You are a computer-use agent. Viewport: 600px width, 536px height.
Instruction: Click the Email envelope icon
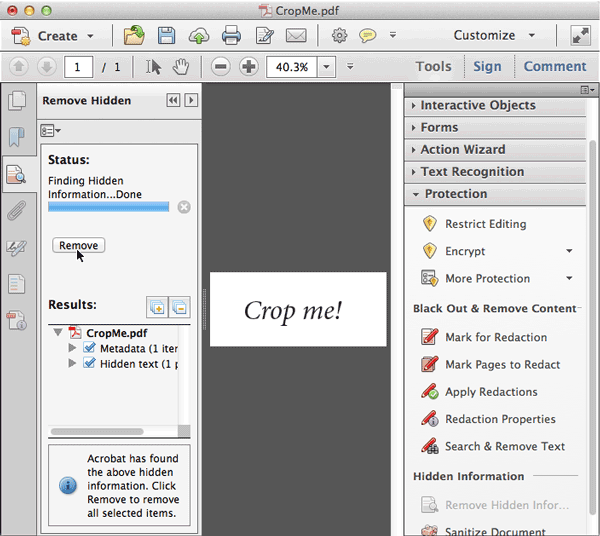tap(295, 36)
